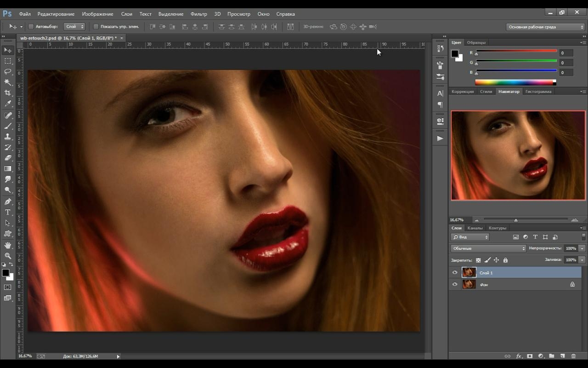The image size is (588, 368).
Task: Select the Lasso tool
Action: (8, 71)
